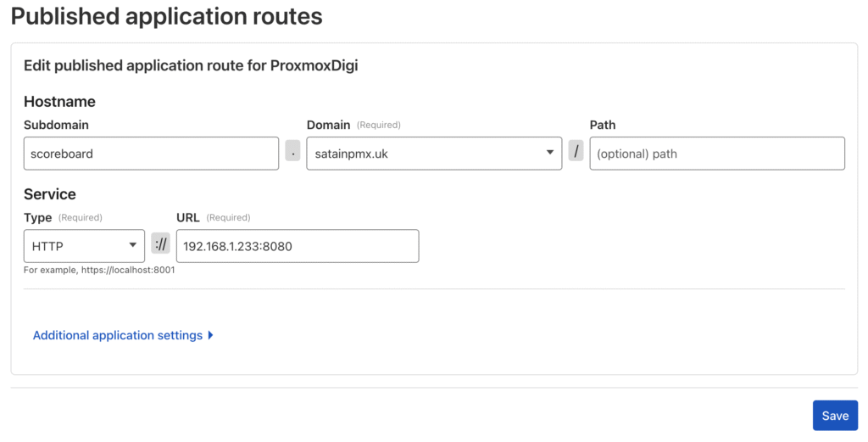Viewport: 868px width, 442px height.
Task: Focus the optional Path input field
Action: pyautogui.click(x=717, y=154)
